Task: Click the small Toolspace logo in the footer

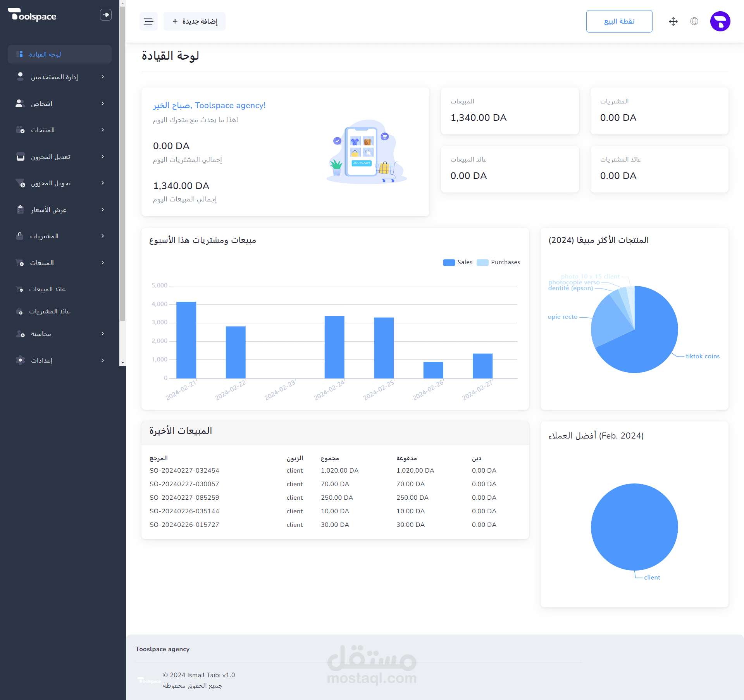Action: pos(149,680)
